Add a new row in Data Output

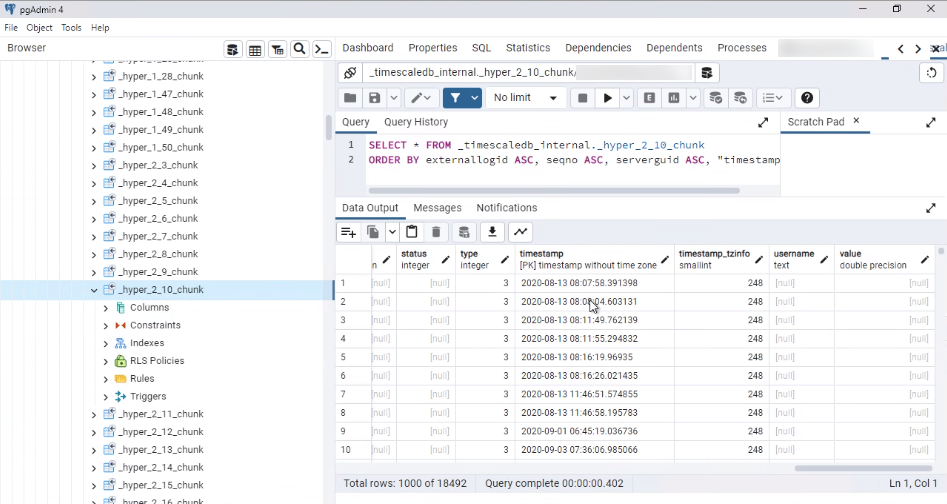point(348,232)
